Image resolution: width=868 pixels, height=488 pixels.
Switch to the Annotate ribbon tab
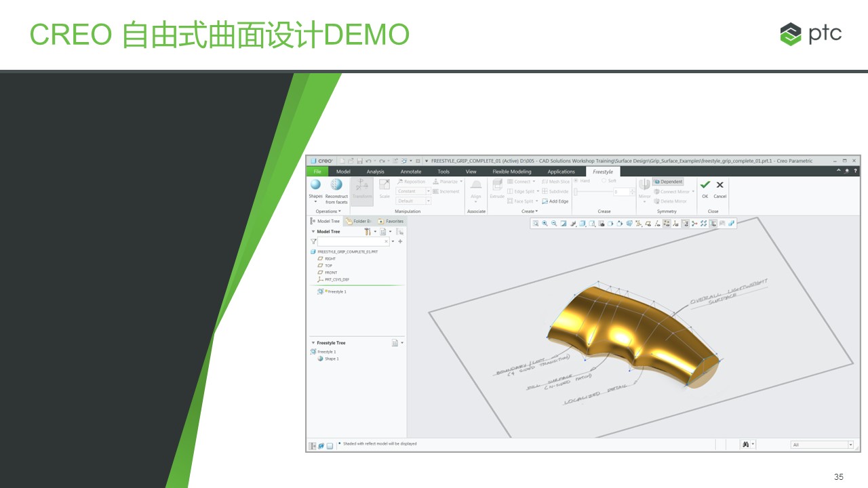[410, 171]
